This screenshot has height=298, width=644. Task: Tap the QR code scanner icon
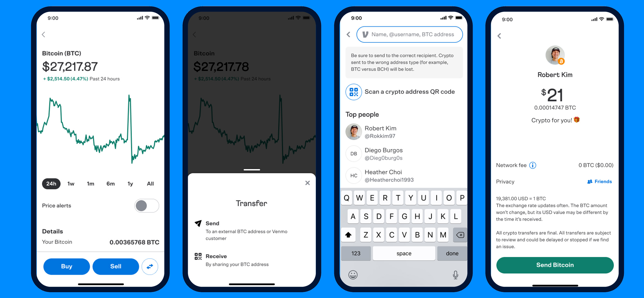click(354, 92)
